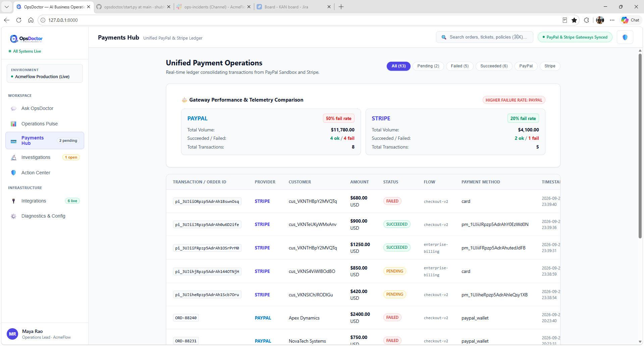Open browser extensions icon
This screenshot has width=644, height=346.
[586, 20]
